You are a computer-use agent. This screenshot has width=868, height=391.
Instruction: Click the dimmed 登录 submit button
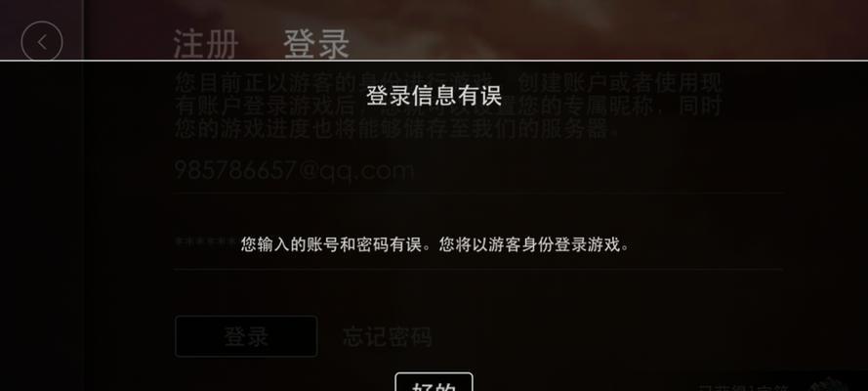point(246,336)
